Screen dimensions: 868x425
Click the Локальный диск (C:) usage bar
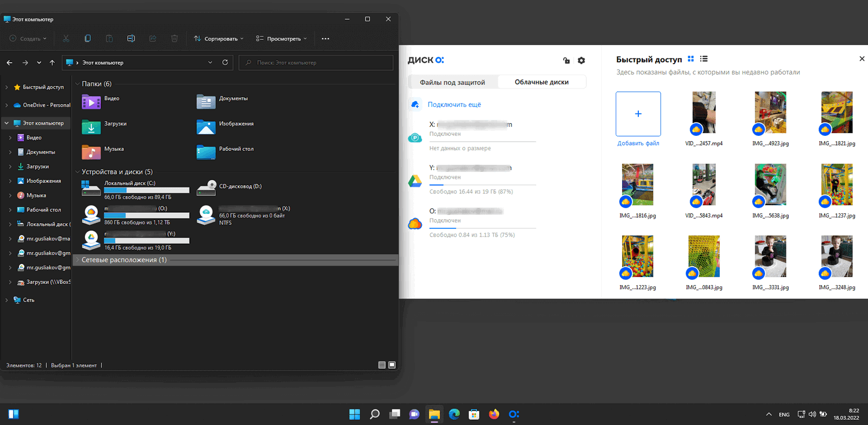[146, 190]
